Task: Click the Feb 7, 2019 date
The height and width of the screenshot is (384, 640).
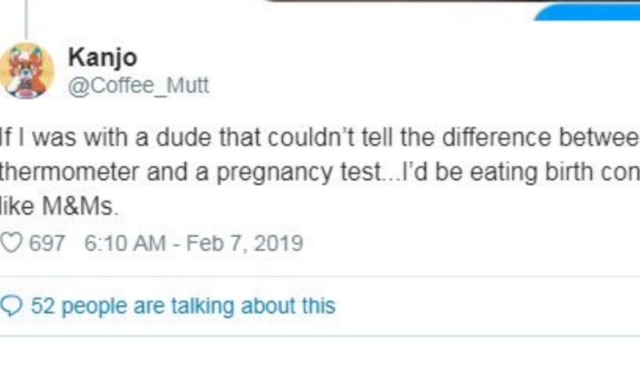Action: point(244,243)
